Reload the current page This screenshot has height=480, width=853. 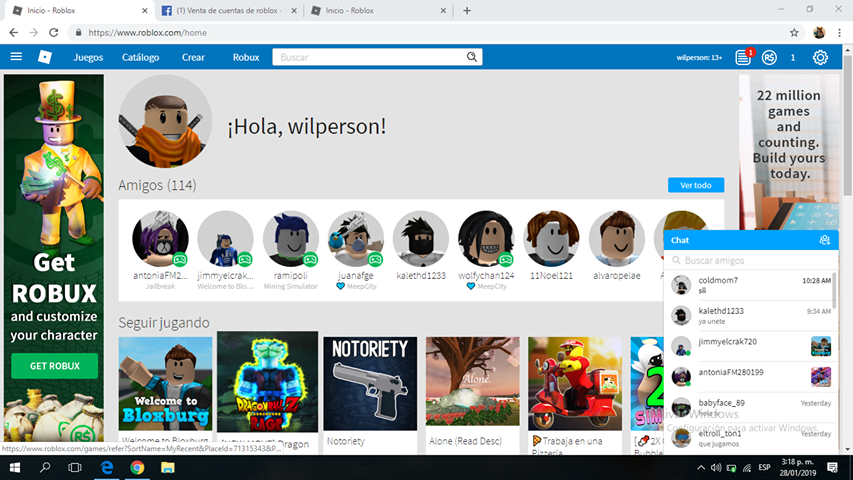(53, 33)
